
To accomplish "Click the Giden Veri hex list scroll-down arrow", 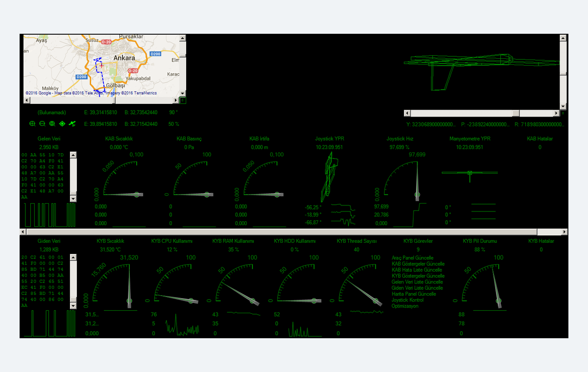I will click(x=73, y=305).
